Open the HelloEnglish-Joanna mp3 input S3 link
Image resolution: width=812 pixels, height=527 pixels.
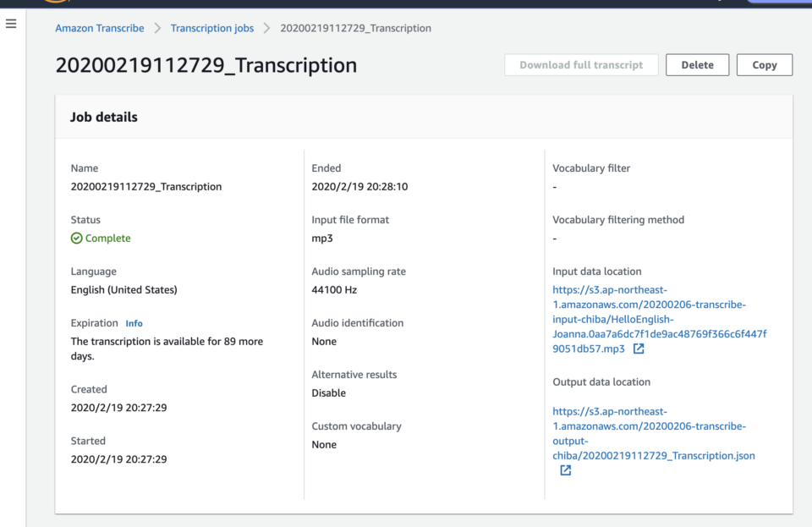659,320
